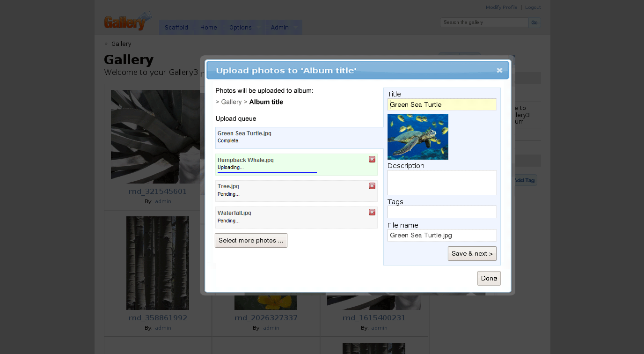The width and height of the screenshot is (644, 354).
Task: Click admin link under rnd_321545601
Action: click(163, 201)
